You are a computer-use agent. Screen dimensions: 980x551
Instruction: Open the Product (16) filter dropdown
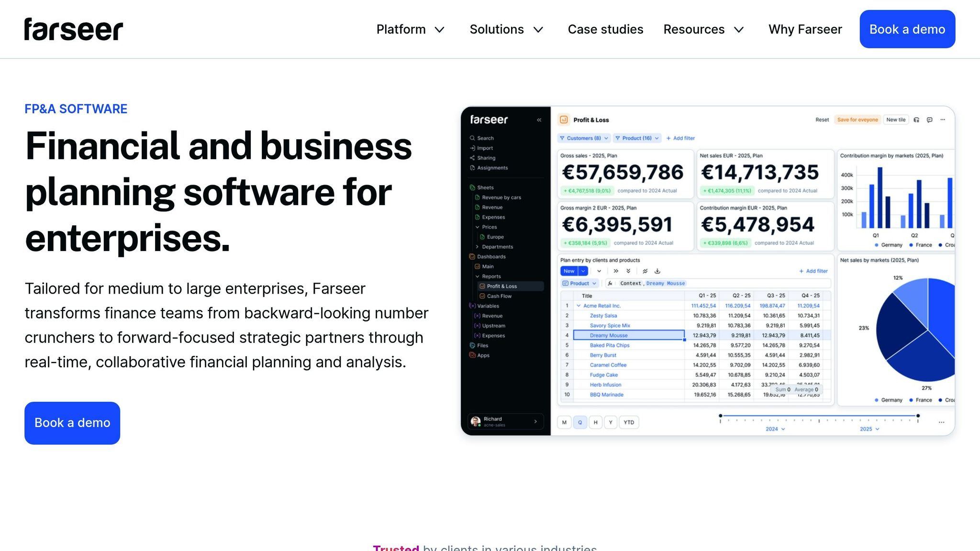pyautogui.click(x=637, y=138)
